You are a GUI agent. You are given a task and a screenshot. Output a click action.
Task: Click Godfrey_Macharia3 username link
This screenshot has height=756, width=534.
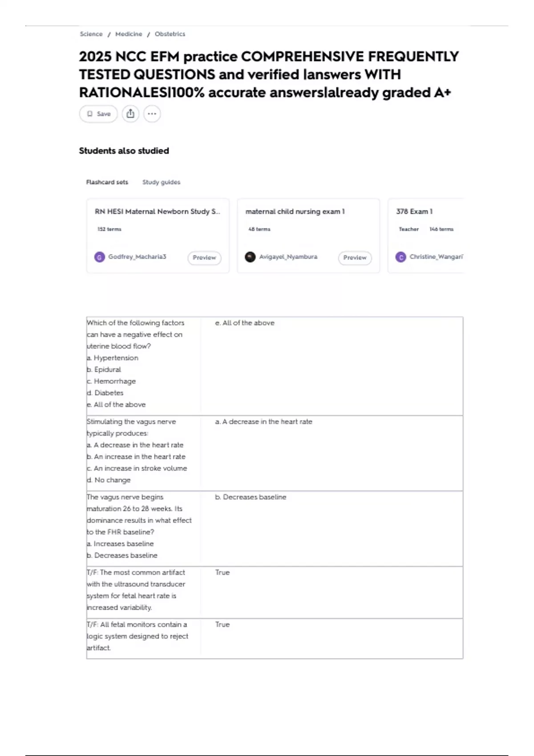(x=137, y=257)
